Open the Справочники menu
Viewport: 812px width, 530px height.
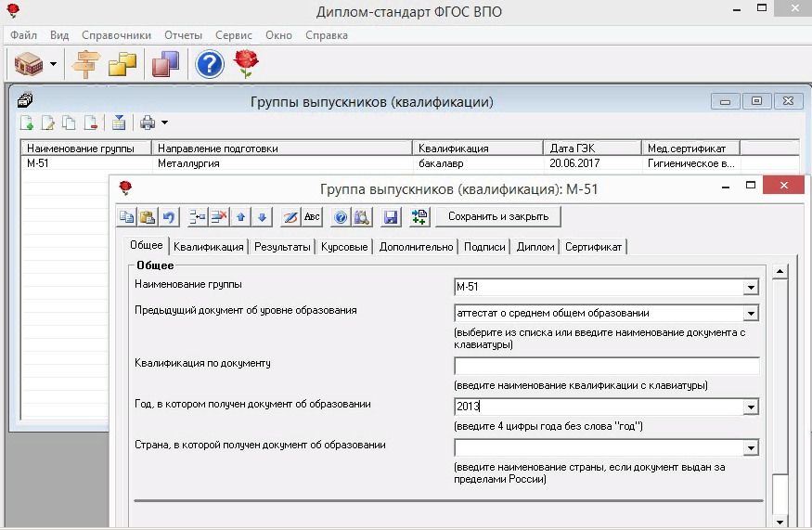click(116, 35)
